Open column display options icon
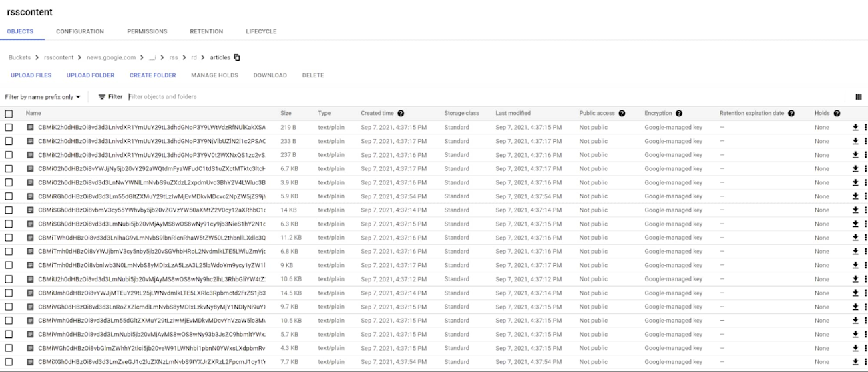868x372 pixels. [858, 97]
